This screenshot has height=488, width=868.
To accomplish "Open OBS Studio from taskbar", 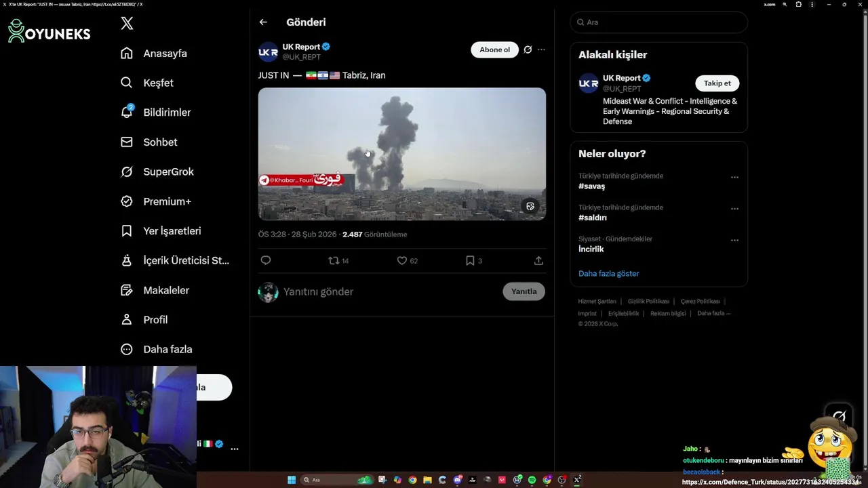I will pos(561,480).
